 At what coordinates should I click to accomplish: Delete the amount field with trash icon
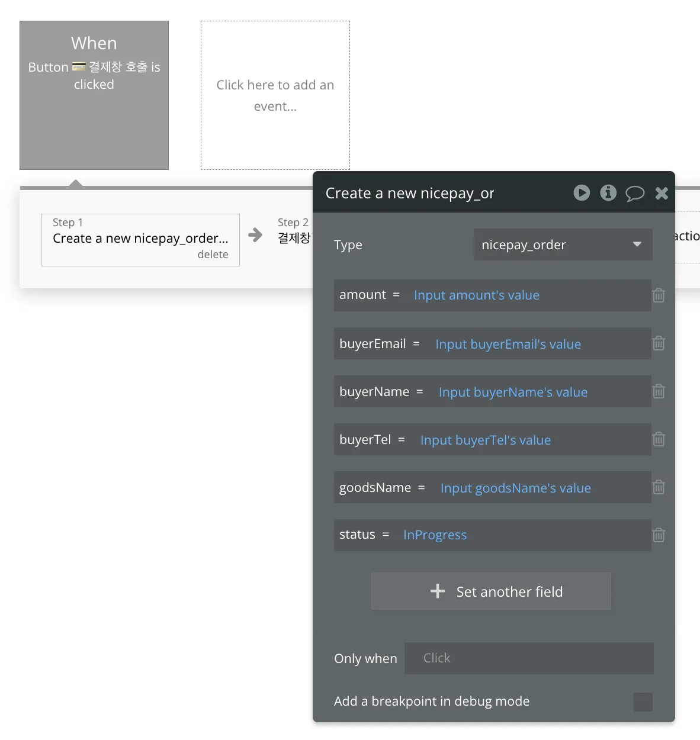tap(659, 295)
